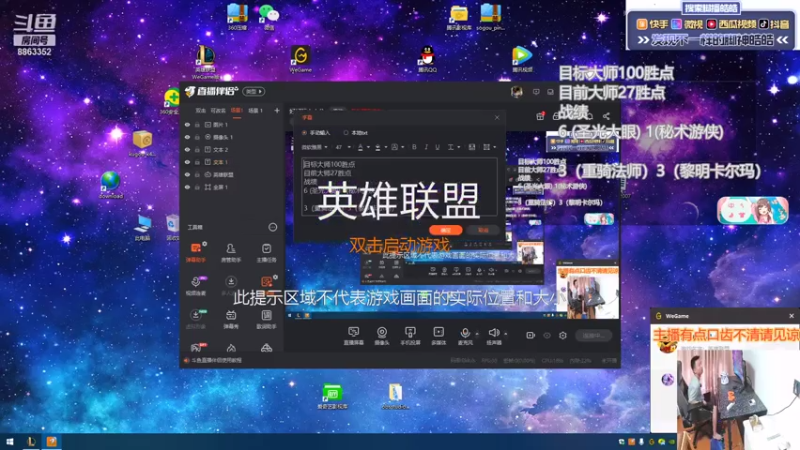Select the 图片 1 source row

(x=232, y=124)
